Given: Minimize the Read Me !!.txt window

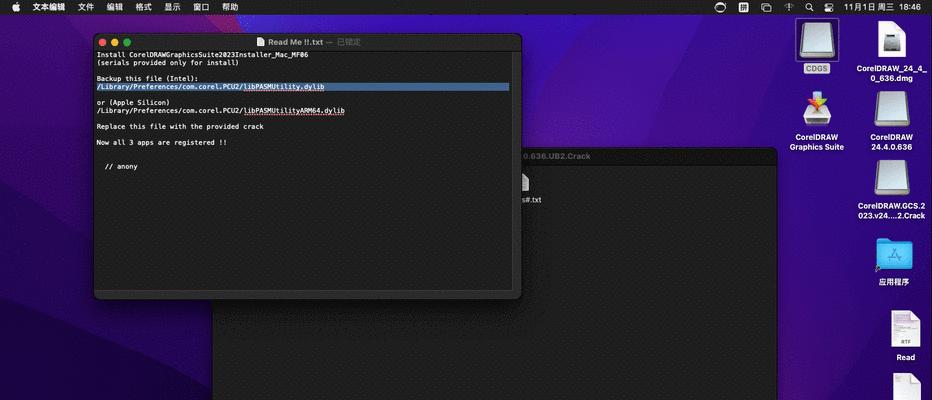Looking at the screenshot, I should 115,42.
